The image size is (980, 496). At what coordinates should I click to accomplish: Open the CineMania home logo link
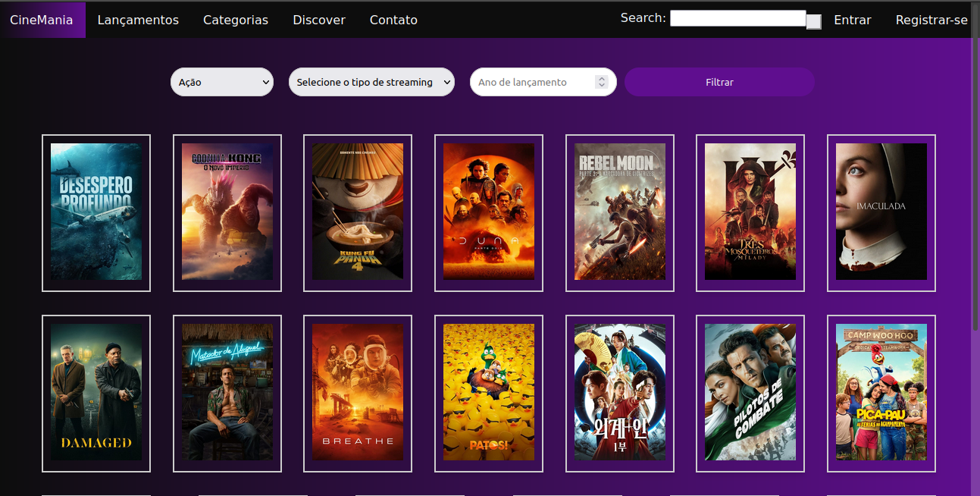42,20
